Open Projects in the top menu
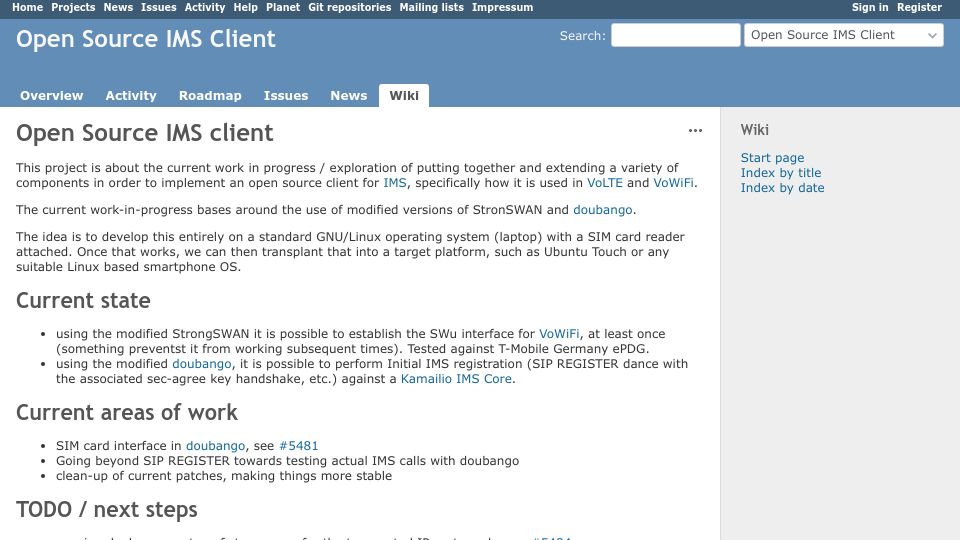Screen dimensions: 960x540 click(x=73, y=7)
